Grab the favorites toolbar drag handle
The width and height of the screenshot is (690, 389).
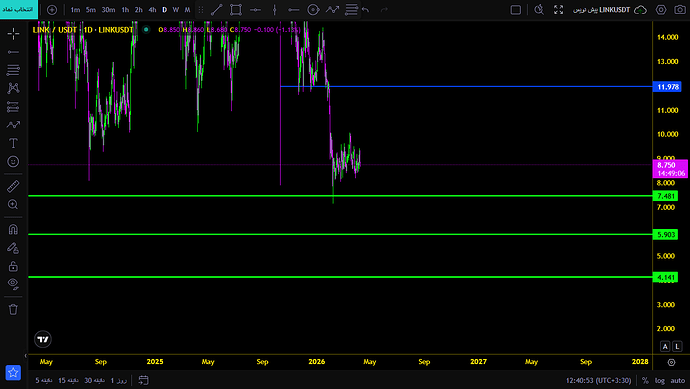click(x=201, y=10)
